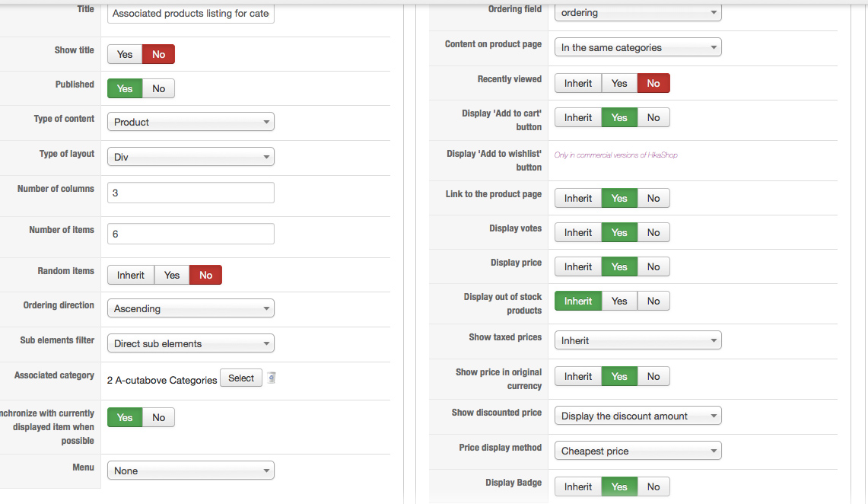Screen dimensions: 868x504
Task: Click into the Title text field
Action: (190, 13)
